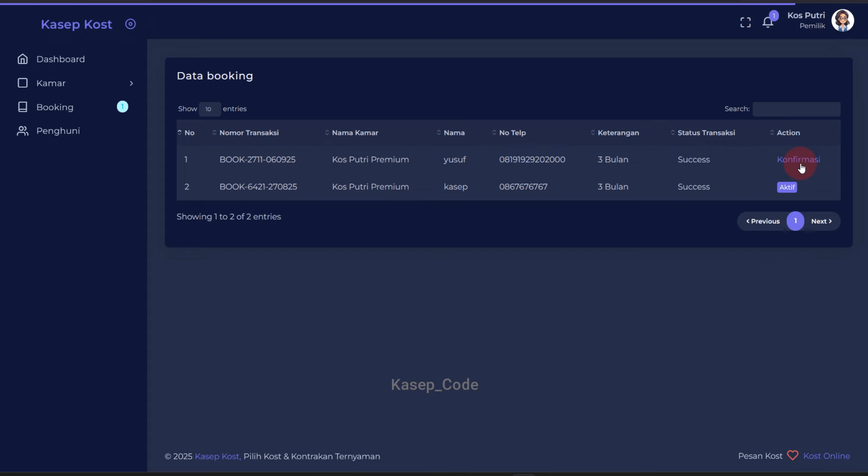The image size is (868, 476).
Task: Click the Kos Putri user name
Action: [x=806, y=16]
